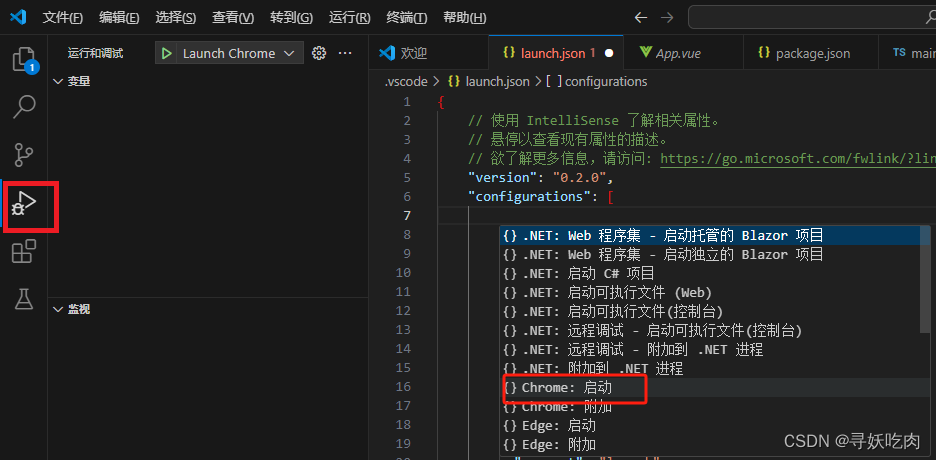Select .NET: 启动可执行文件 (Web) suggestion

[x=710, y=292]
